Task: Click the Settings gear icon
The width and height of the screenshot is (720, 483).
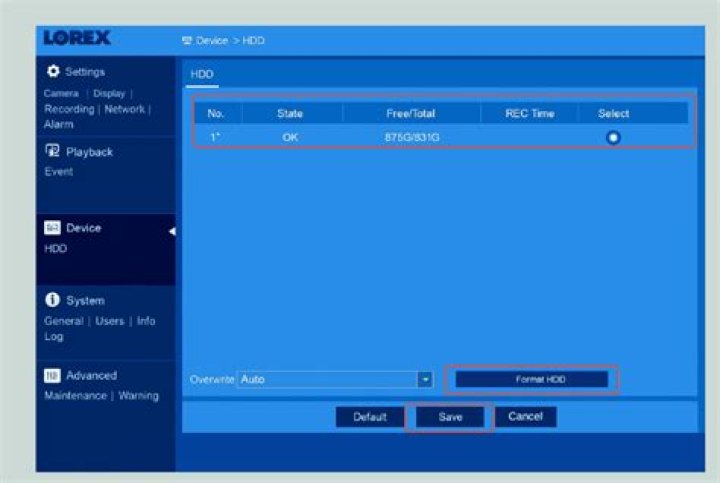Action: point(54,72)
